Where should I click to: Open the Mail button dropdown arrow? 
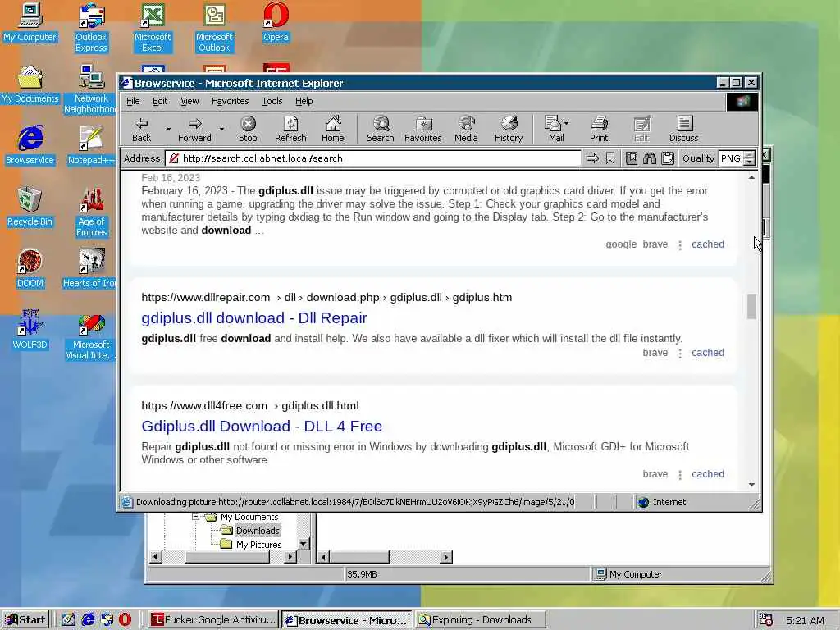[567, 123]
